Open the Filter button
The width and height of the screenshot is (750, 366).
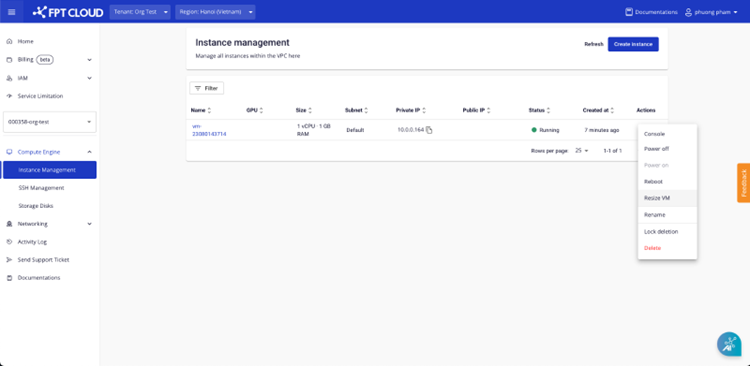coord(207,88)
